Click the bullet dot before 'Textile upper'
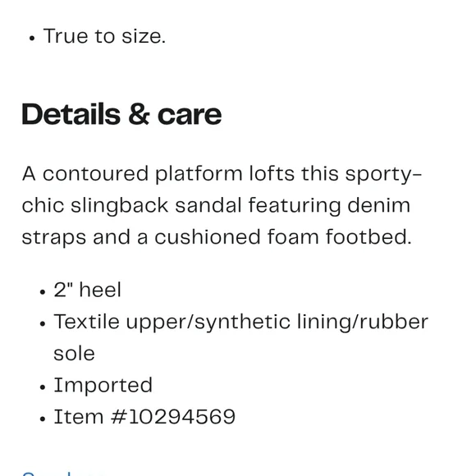Image resolution: width=476 pixels, height=476 pixels. [x=43, y=324]
